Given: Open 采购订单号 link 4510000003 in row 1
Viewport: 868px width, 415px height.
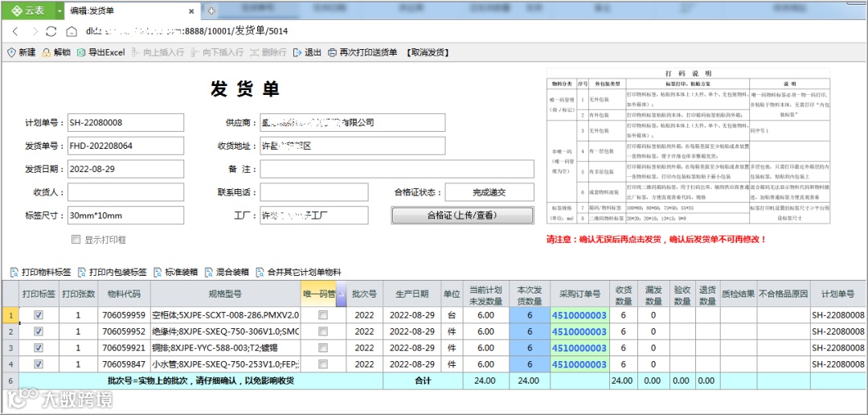Looking at the screenshot, I should [x=579, y=315].
